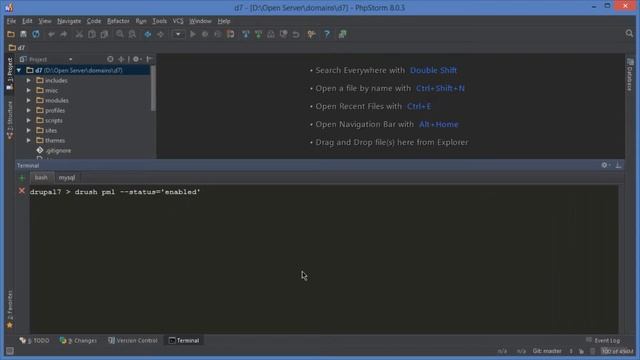Click the Paste icon in toolbar

(104, 34)
